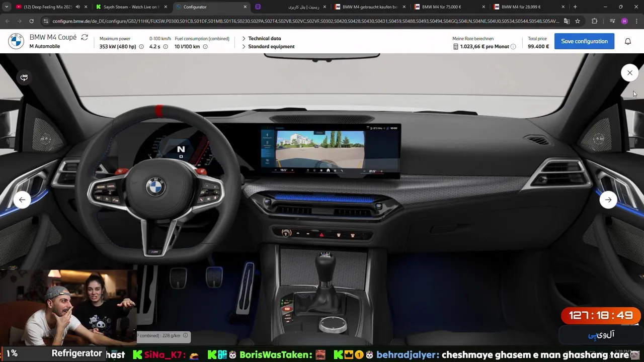Toggle the 360 degree interior view icon
This screenshot has width=644, height=362.
coord(24,77)
